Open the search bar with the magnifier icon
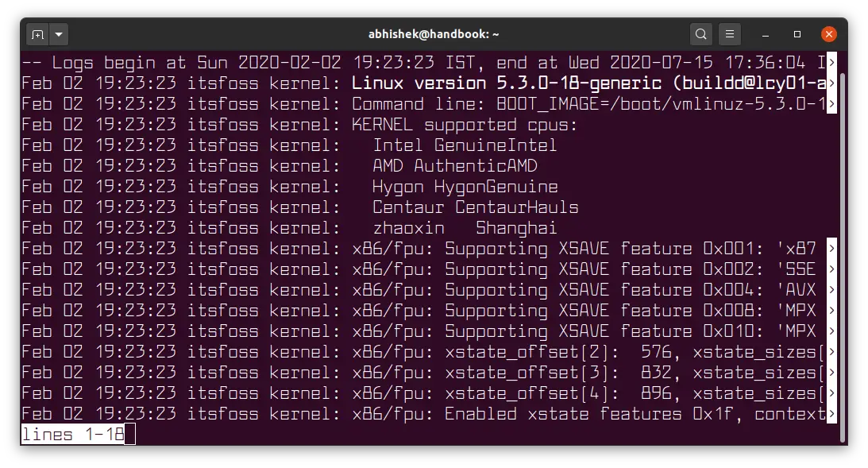868x468 pixels. (x=700, y=34)
